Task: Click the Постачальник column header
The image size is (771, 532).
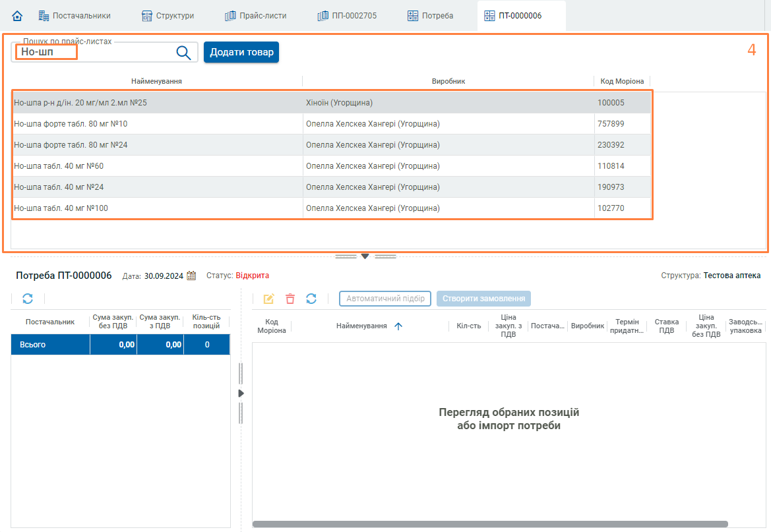Action: tap(50, 322)
